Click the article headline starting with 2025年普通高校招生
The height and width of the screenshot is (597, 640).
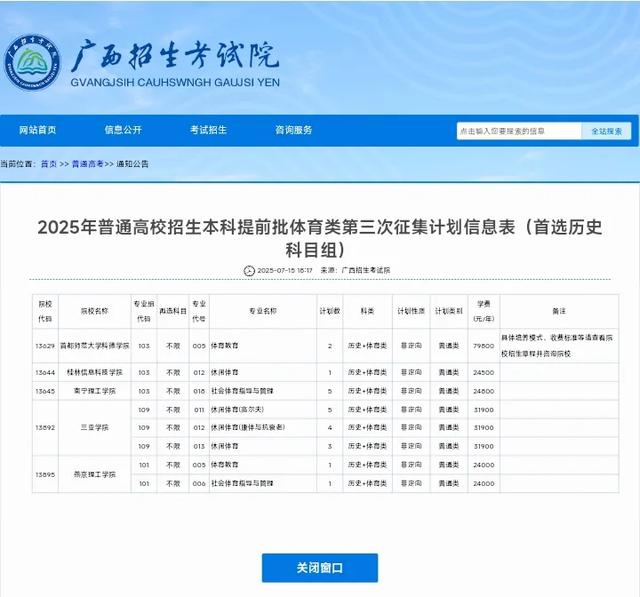point(320,238)
